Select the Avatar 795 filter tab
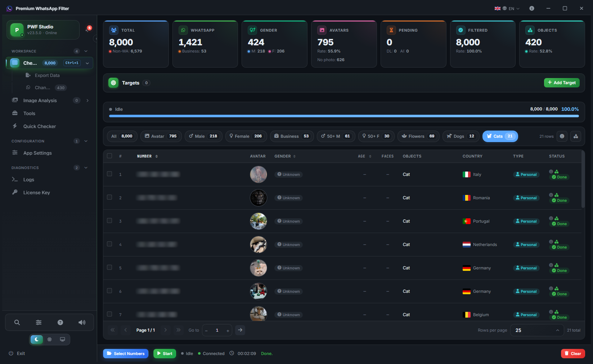The width and height of the screenshot is (593, 364). click(161, 136)
